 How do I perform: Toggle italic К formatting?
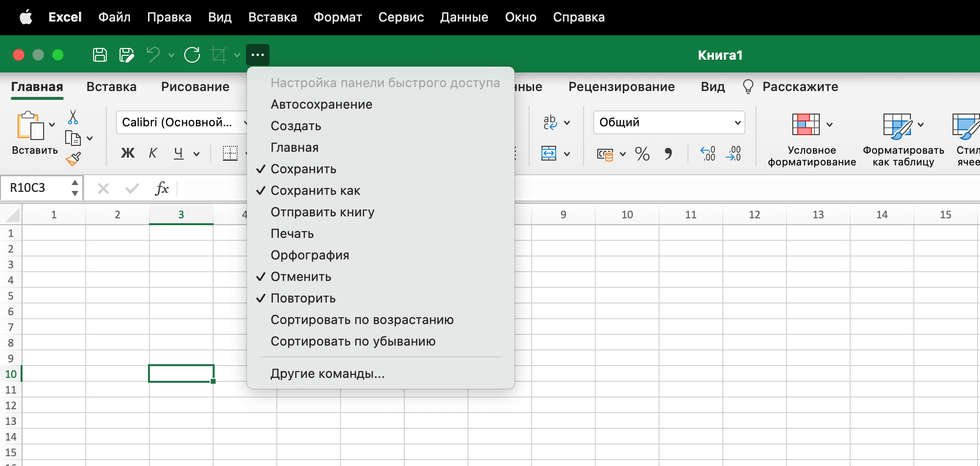[x=153, y=153]
